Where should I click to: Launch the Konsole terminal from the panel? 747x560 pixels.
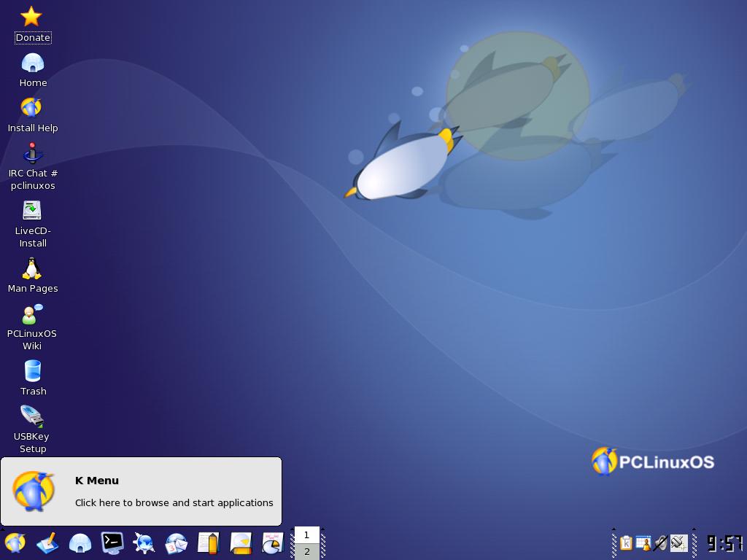click(x=112, y=542)
